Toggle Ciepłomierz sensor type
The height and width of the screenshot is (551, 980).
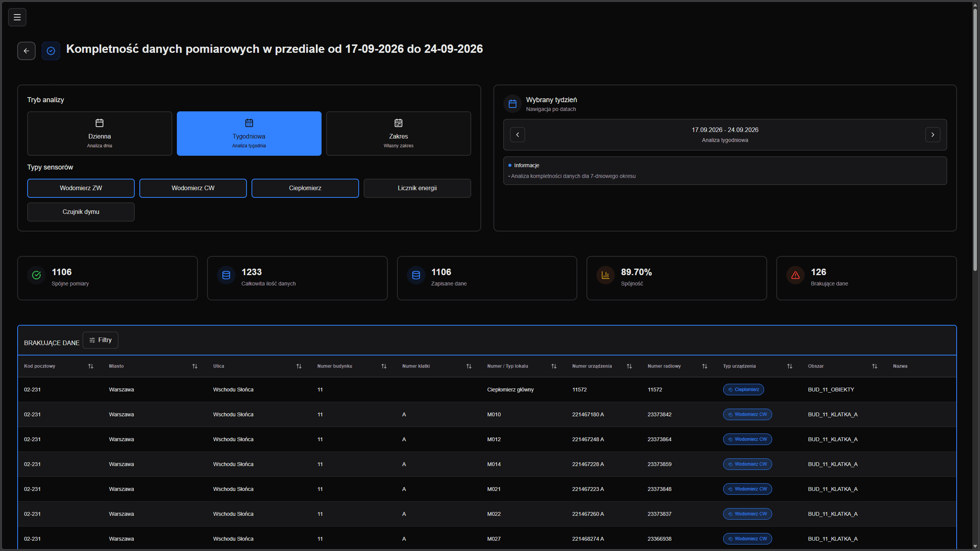[x=305, y=188]
